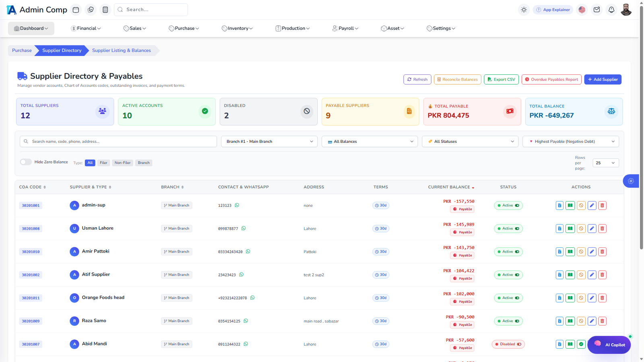Toggle Active status for admin-sup
Viewport: 644px width, 362px height.
(x=508, y=206)
